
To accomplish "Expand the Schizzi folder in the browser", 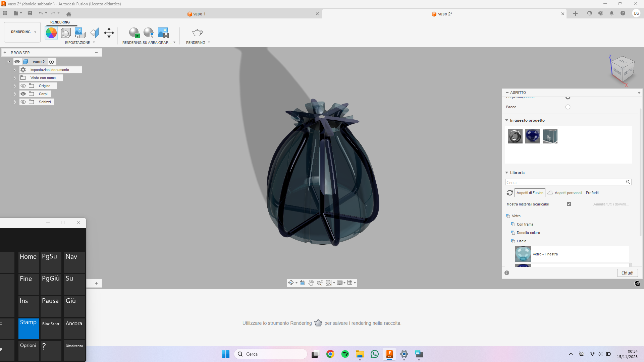I will coord(14,102).
